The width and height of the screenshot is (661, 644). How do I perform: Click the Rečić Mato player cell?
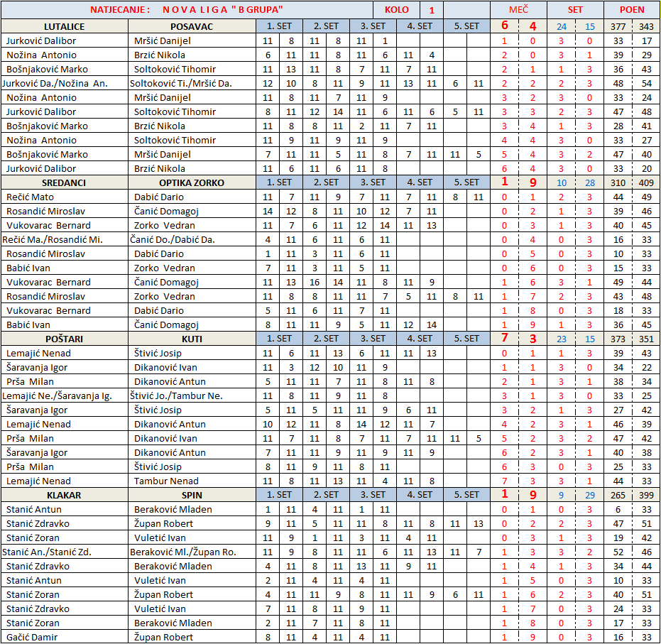pyautogui.click(x=31, y=197)
